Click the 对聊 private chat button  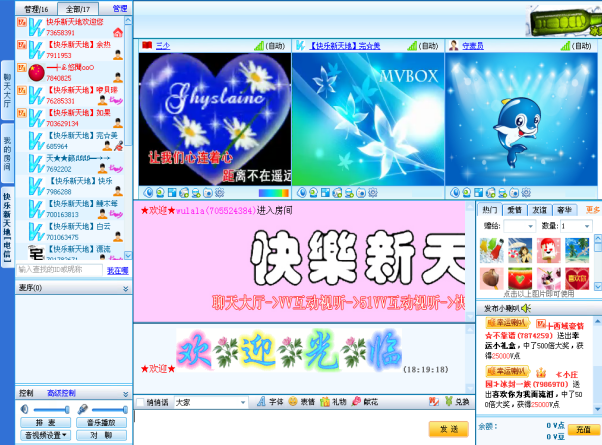coord(101,435)
